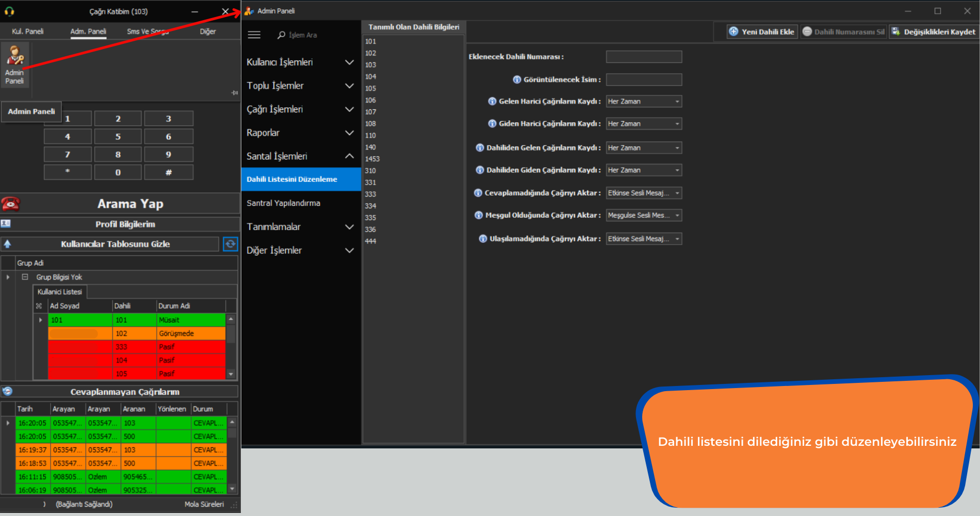Click the red phone Arama Yap icon
This screenshot has height=516, width=980.
[10, 204]
